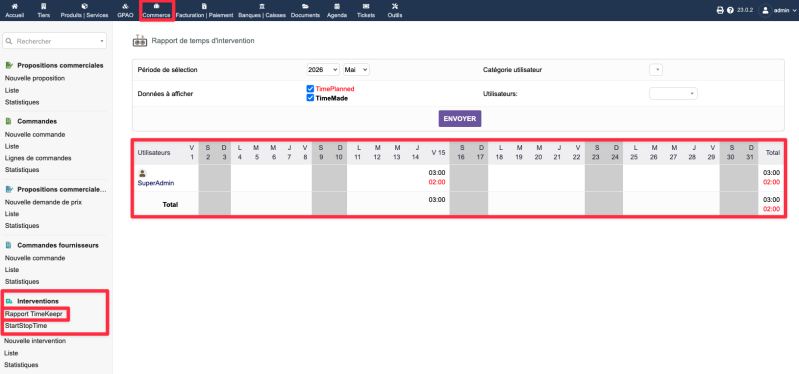Click Nouvelle proposition link

click(35, 78)
